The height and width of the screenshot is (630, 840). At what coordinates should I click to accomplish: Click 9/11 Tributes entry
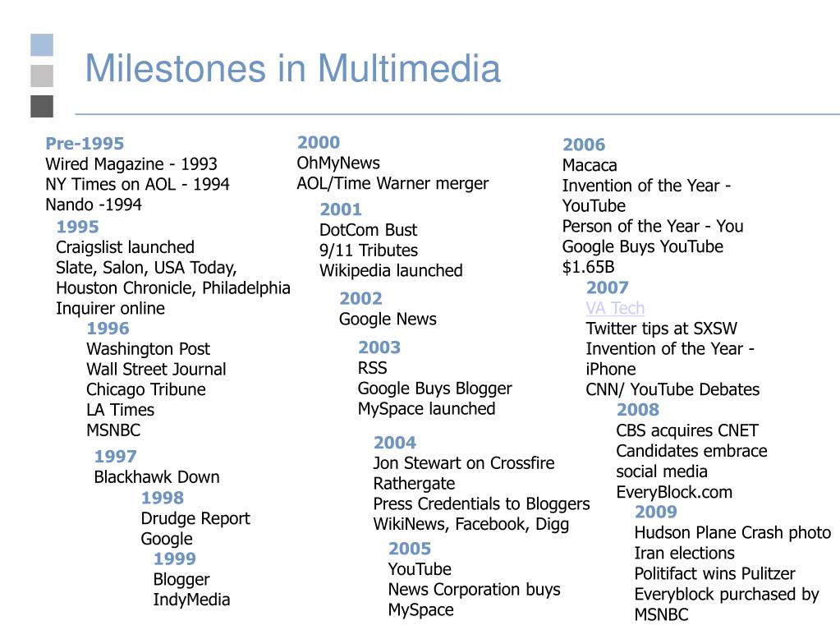tap(369, 251)
